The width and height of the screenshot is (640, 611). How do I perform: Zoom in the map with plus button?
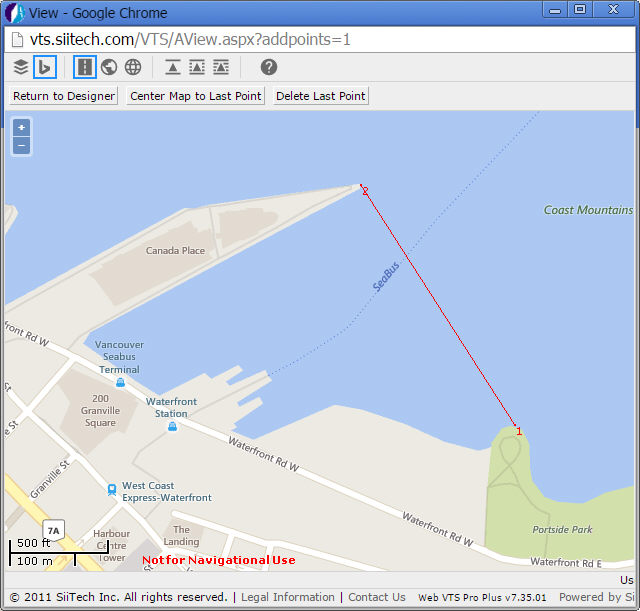click(x=22, y=128)
